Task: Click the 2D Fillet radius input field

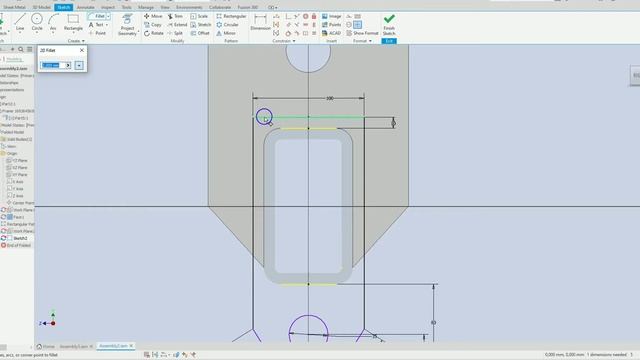Action: pyautogui.click(x=53, y=65)
